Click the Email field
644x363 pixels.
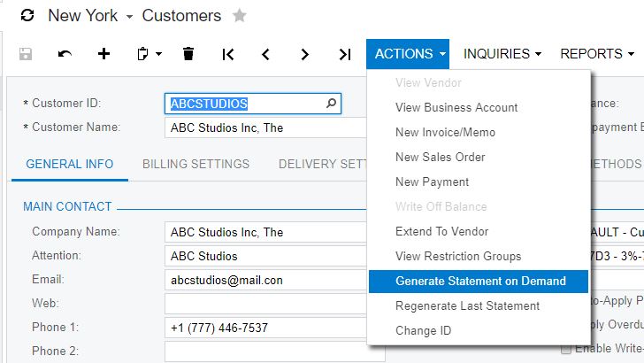click(x=265, y=280)
